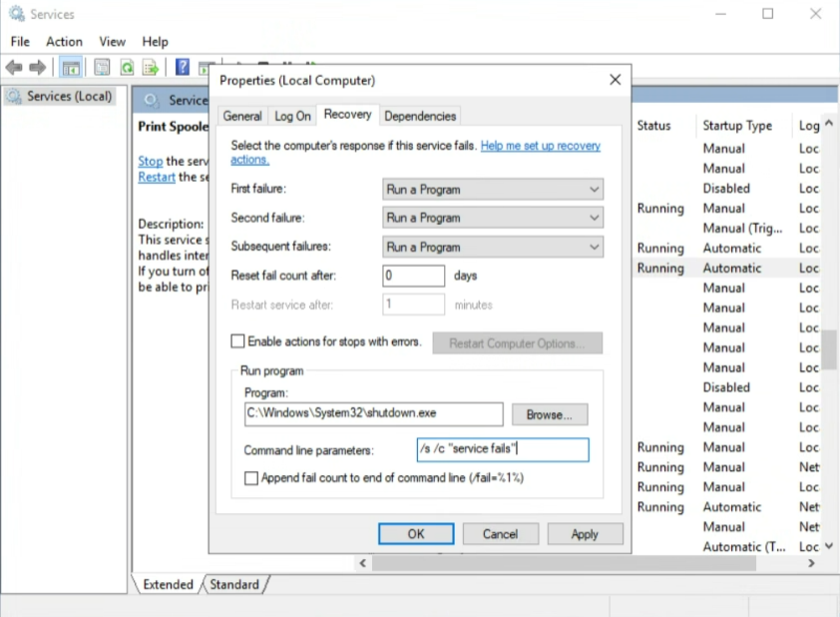Click the Refresh toolbar icon

(x=127, y=67)
